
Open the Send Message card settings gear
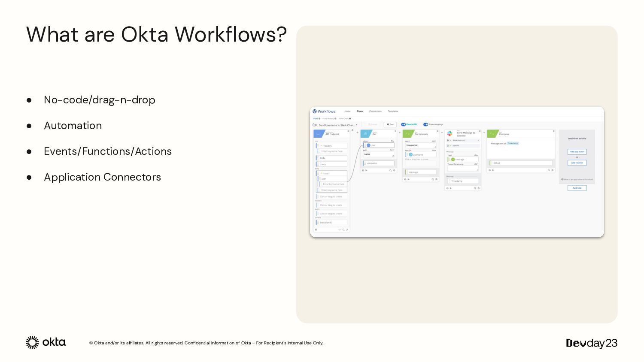click(478, 188)
